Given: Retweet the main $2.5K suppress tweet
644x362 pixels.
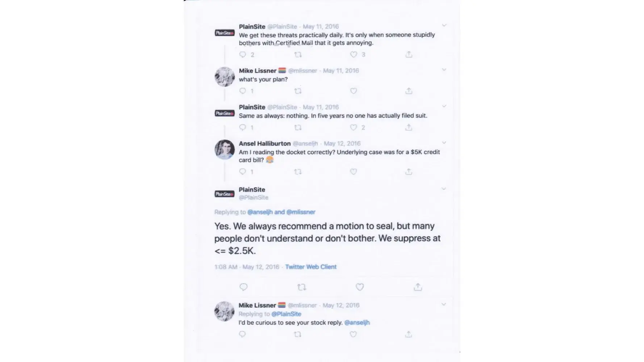Looking at the screenshot, I should (301, 287).
